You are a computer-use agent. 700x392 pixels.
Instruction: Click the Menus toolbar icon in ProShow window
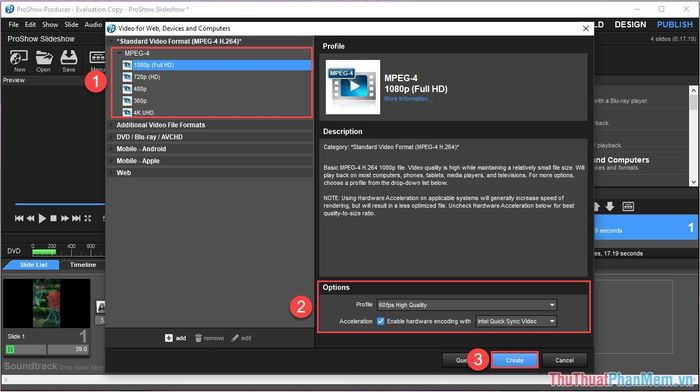click(97, 58)
